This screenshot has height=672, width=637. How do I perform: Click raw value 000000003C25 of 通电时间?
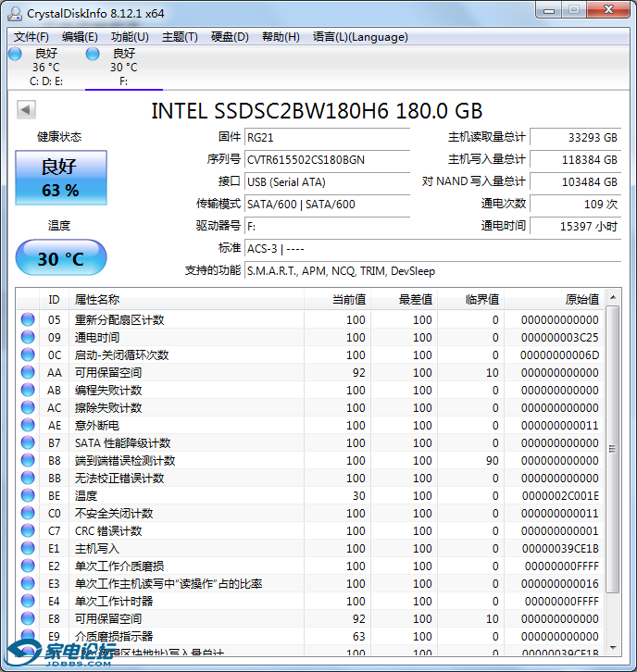click(560, 338)
